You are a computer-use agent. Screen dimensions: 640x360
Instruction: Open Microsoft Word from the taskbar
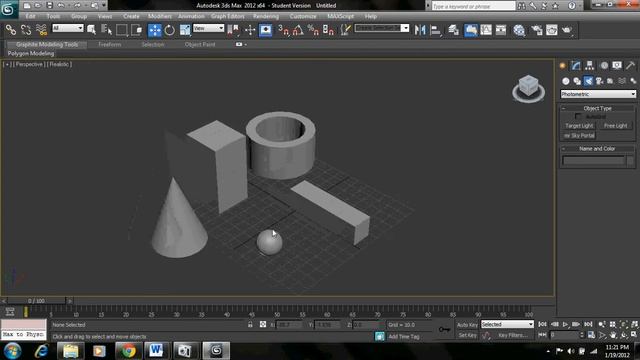pyautogui.click(x=156, y=351)
